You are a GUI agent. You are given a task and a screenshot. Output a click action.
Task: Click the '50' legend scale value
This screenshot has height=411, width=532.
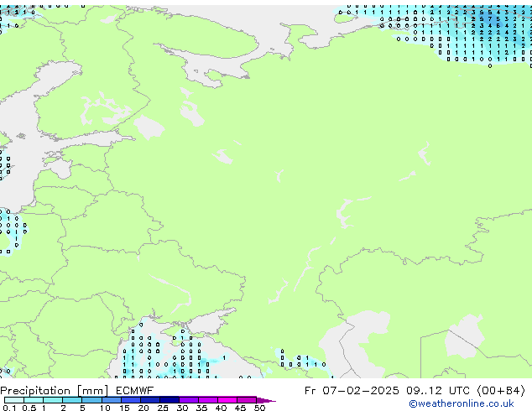[x=259, y=408]
